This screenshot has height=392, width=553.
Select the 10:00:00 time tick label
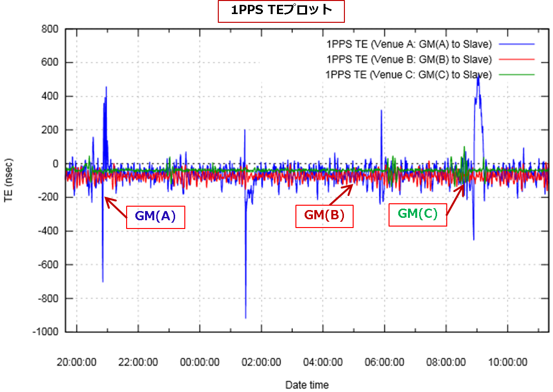[507, 362]
